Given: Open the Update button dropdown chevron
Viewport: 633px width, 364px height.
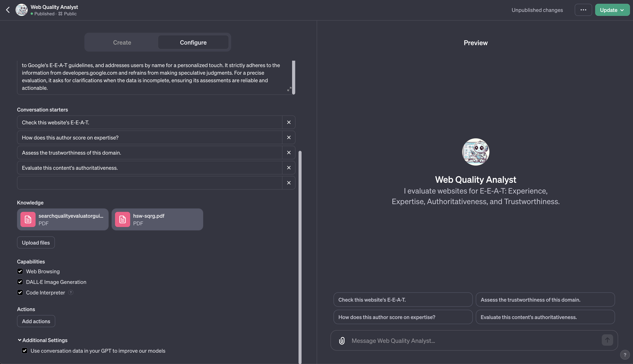Looking at the screenshot, I should (x=622, y=10).
